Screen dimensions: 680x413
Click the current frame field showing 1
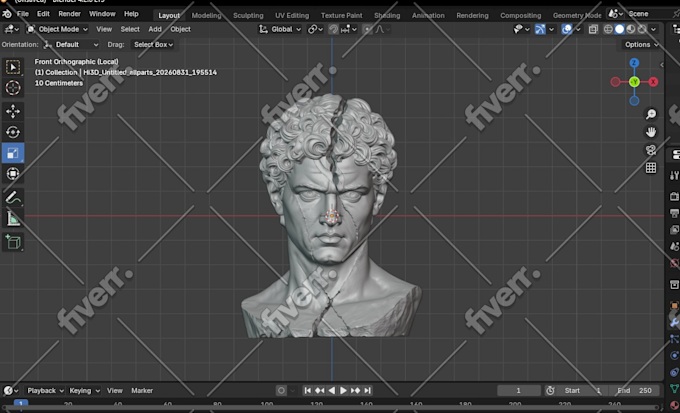[519, 390]
